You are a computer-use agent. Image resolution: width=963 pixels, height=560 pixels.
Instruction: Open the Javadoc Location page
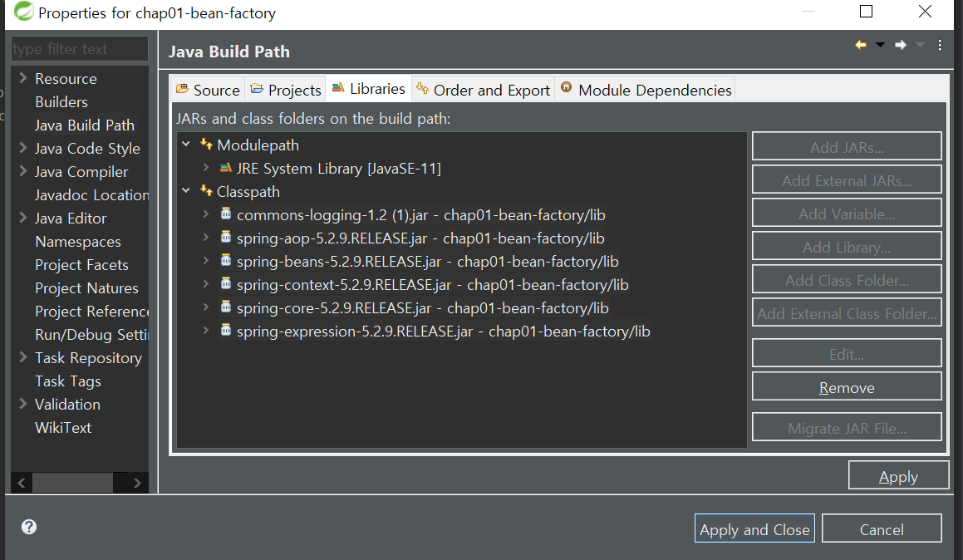[91, 195]
